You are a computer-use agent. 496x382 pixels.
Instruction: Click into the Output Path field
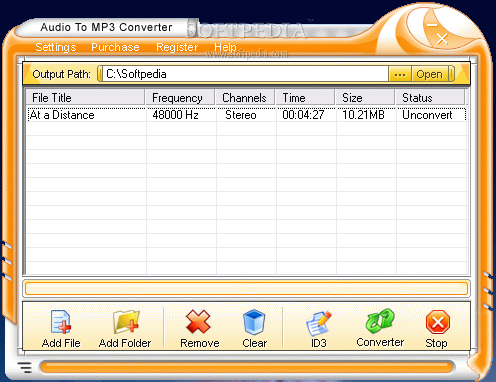(245, 74)
